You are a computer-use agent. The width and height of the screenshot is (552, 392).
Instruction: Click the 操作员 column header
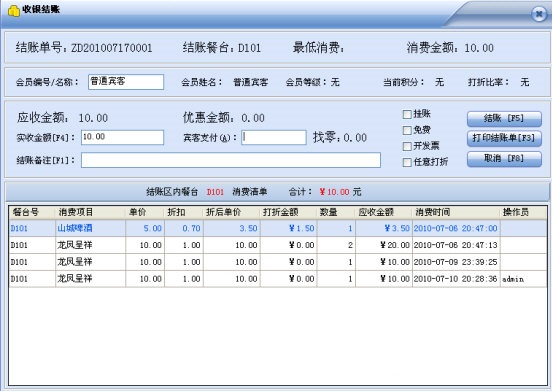pos(523,212)
